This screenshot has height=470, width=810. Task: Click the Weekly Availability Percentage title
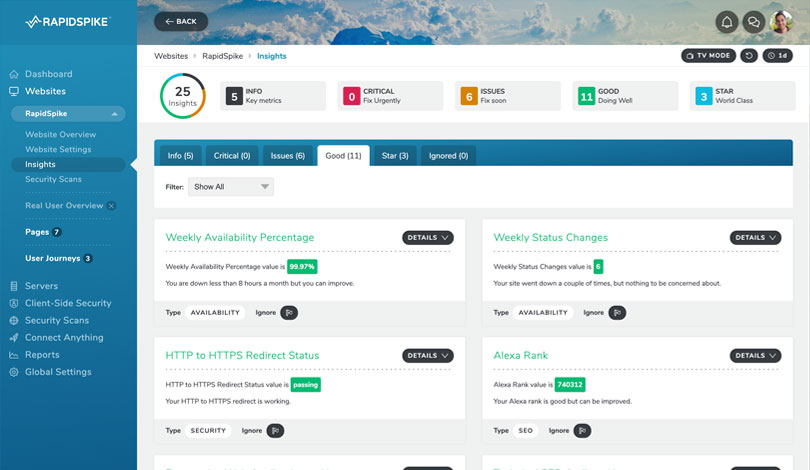(240, 238)
